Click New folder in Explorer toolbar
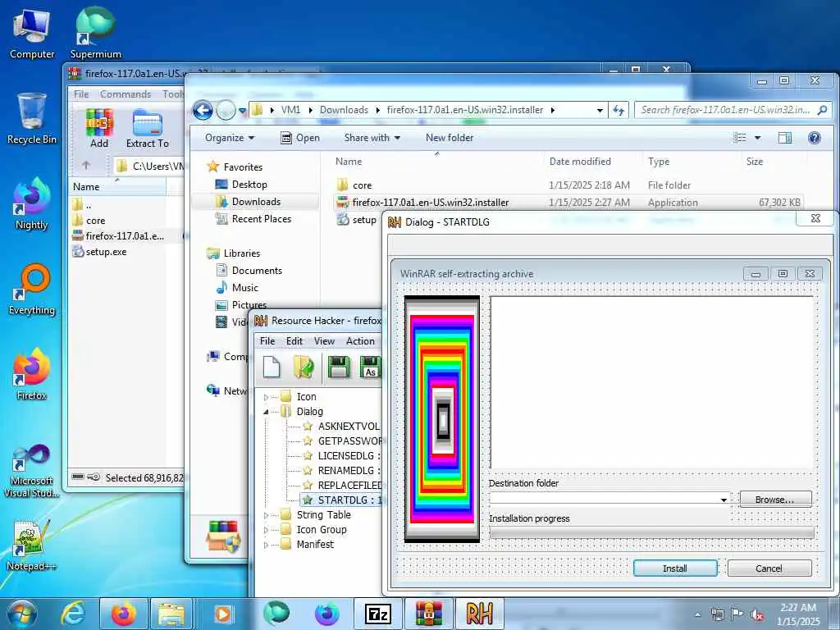Image resolution: width=840 pixels, height=630 pixels. pyautogui.click(x=450, y=138)
